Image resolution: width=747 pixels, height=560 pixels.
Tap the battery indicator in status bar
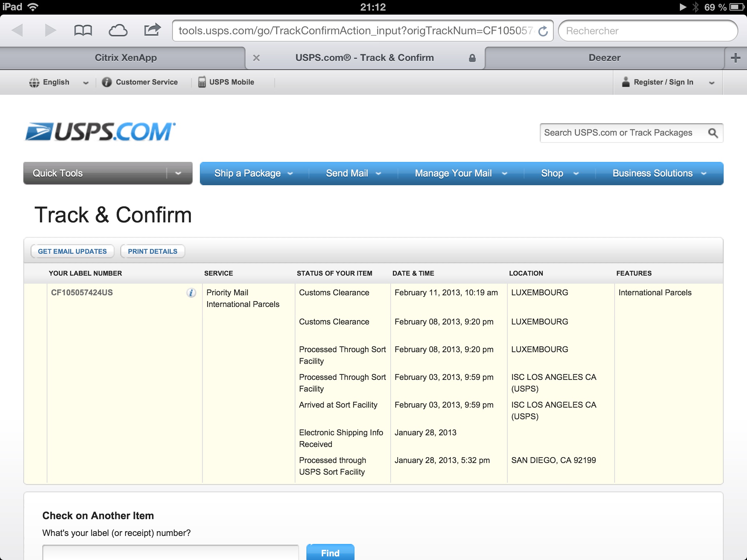(736, 7)
